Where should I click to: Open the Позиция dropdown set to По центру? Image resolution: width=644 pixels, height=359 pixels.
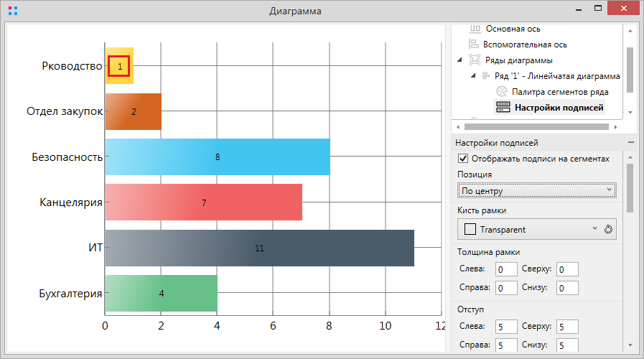[x=537, y=190]
